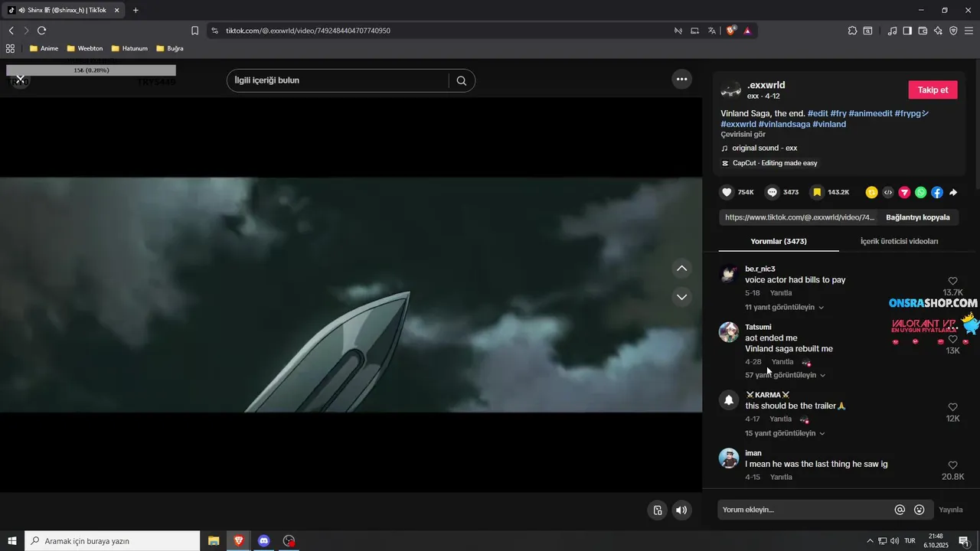Go back with the browser back arrow
The image size is (980, 551).
pos(11,31)
